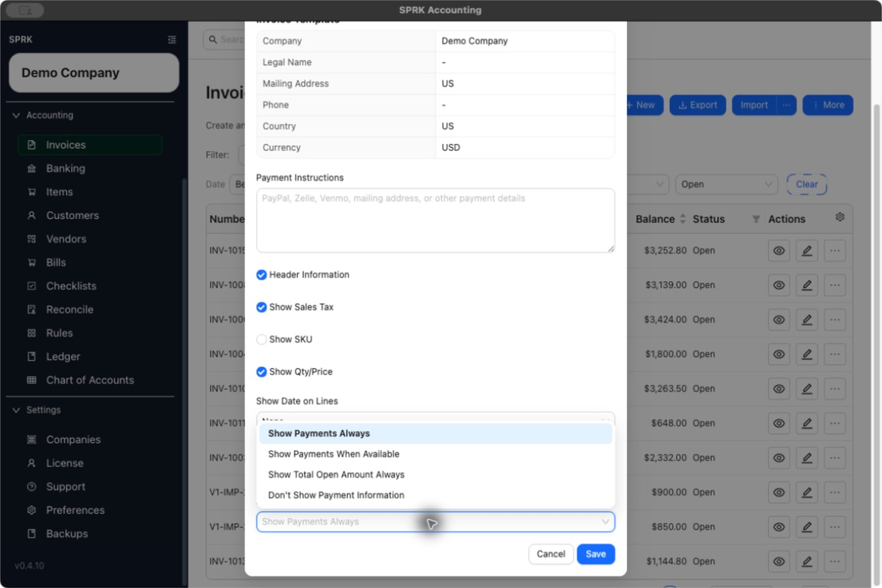The image size is (882, 588).
Task: Open table column settings gear
Action: coord(840,217)
